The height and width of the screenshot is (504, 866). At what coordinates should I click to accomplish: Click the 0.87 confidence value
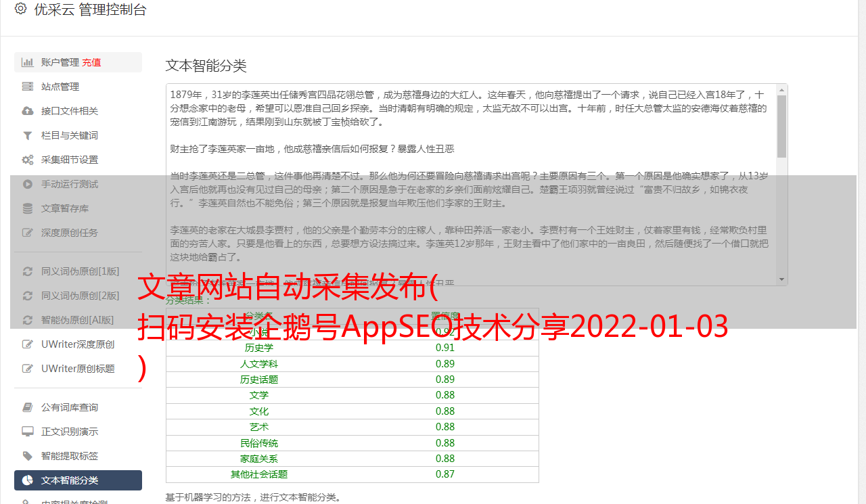pos(445,474)
